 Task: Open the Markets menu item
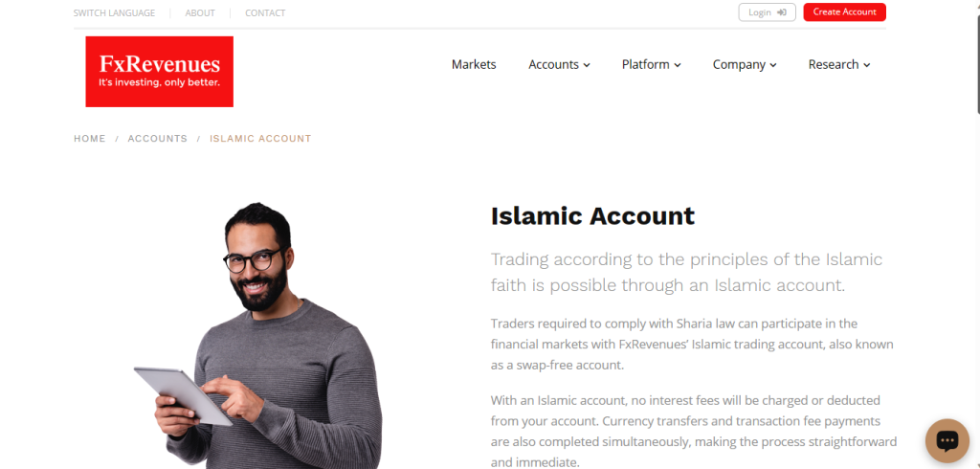(474, 64)
